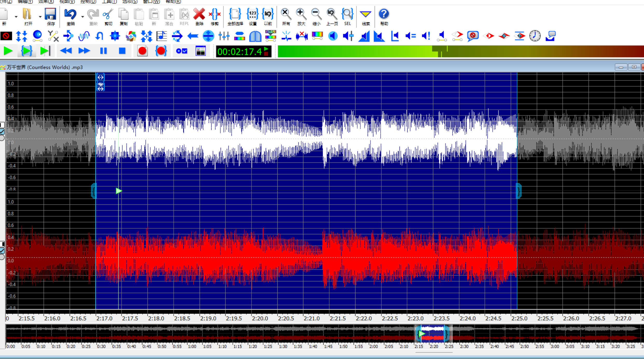Open the spectrum filter rainbow icon
The image size is (644, 359).
click(317, 36)
